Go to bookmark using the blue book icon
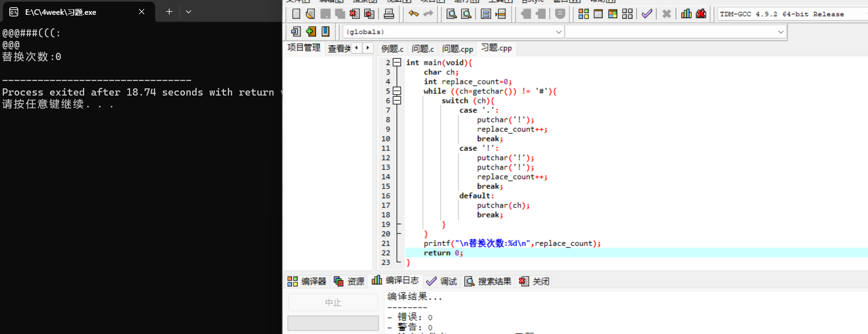The height and width of the screenshot is (334, 868). [x=326, y=31]
